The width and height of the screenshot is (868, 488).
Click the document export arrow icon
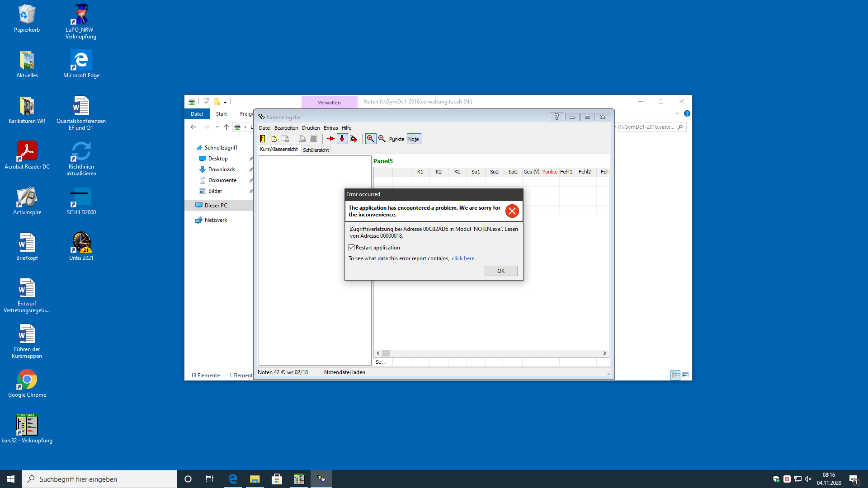(354, 139)
